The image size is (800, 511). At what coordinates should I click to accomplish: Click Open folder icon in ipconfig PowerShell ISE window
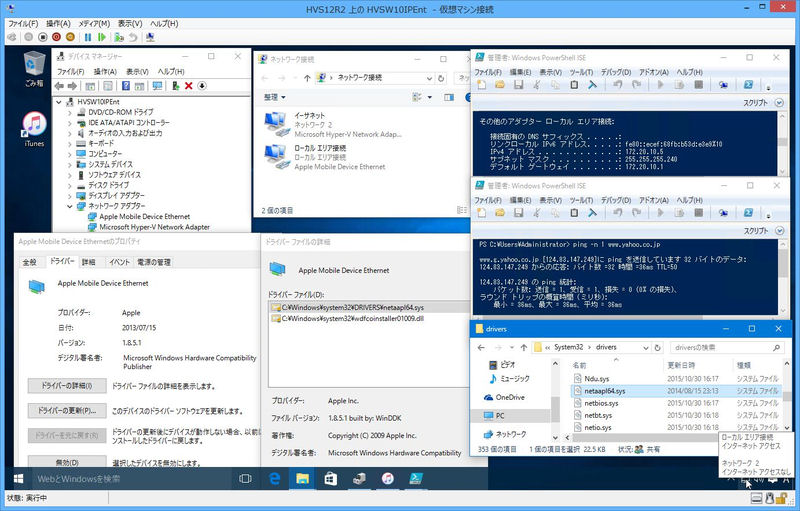pos(499,85)
